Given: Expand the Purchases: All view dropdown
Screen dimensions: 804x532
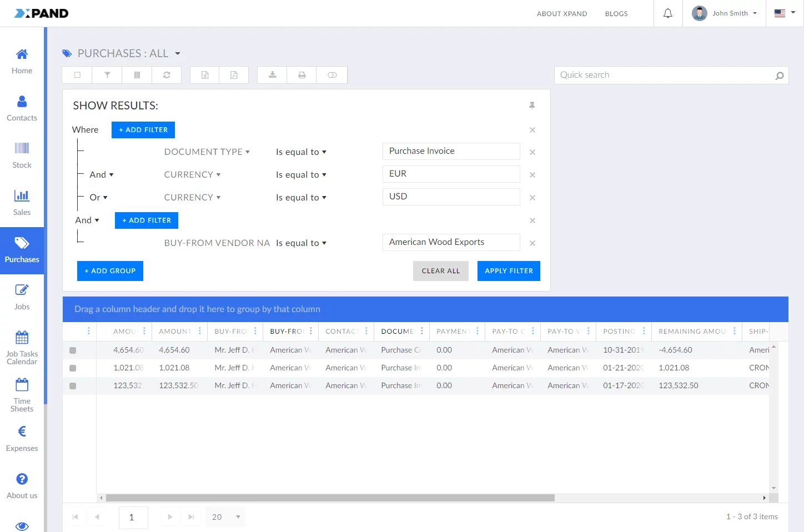Looking at the screenshot, I should tap(178, 54).
